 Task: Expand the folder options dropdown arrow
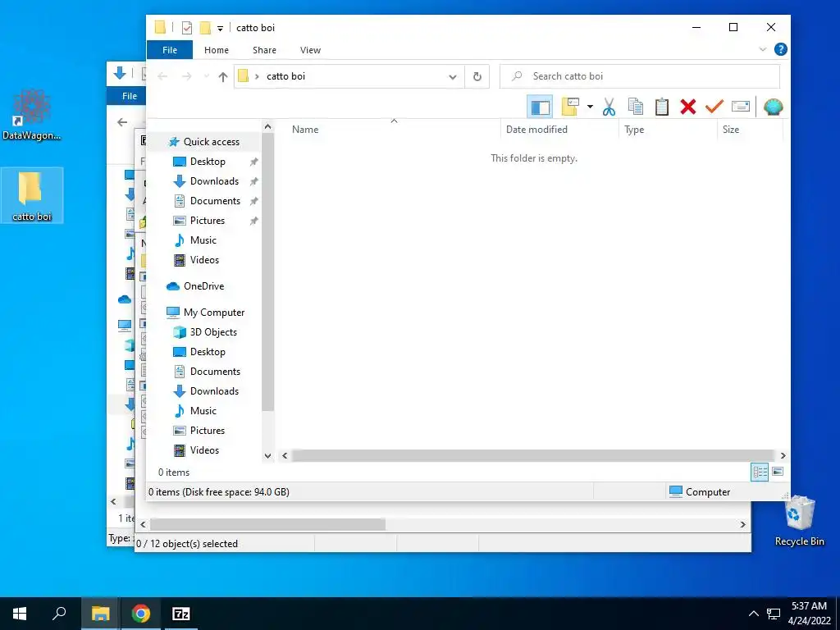click(590, 107)
